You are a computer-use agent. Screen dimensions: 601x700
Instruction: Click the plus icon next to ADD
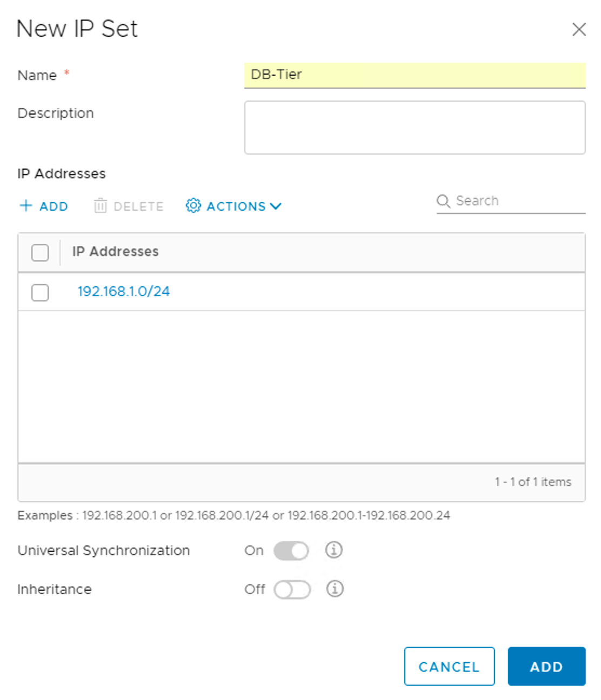[25, 206]
